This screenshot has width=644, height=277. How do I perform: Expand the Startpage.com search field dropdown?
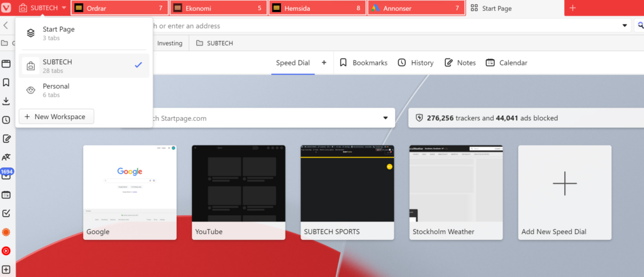pyautogui.click(x=386, y=118)
